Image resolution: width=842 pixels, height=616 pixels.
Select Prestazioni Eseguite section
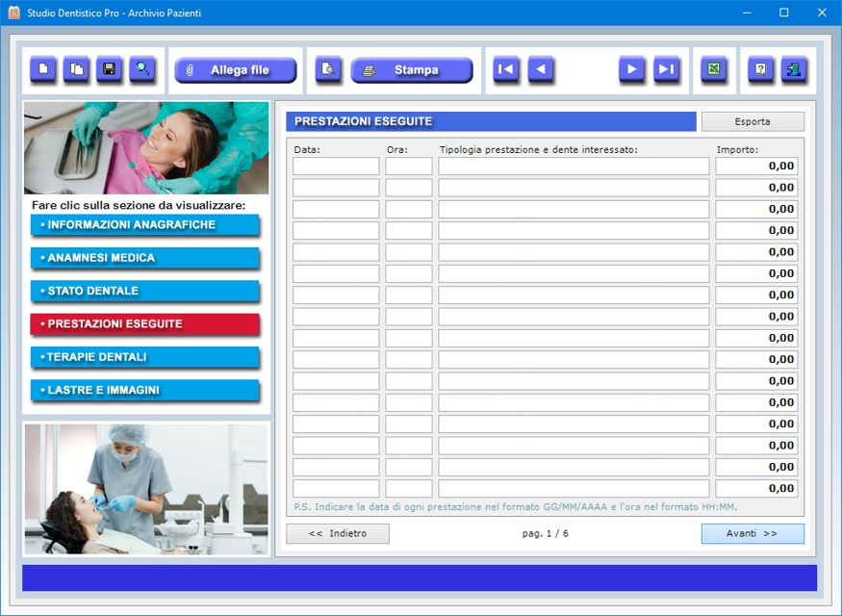click(x=145, y=324)
